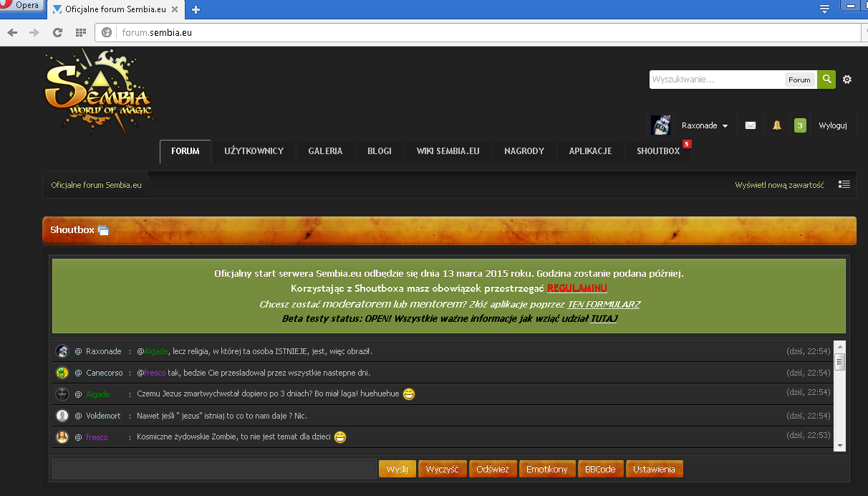868x496 pixels.
Task: Click Oficjalne forum Sembia.eu breadcrumb link
Action: click(x=96, y=185)
